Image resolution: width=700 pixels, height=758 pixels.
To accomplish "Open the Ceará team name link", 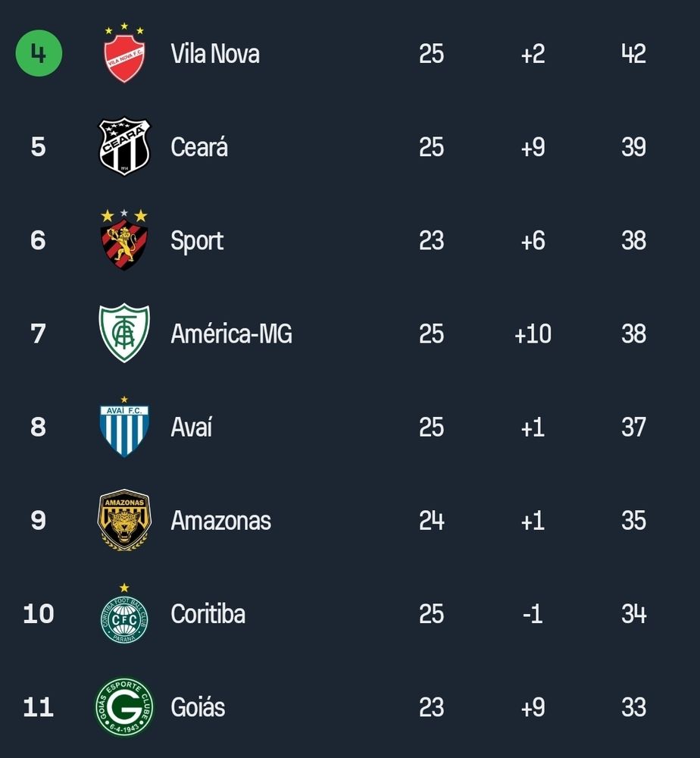I will (199, 146).
